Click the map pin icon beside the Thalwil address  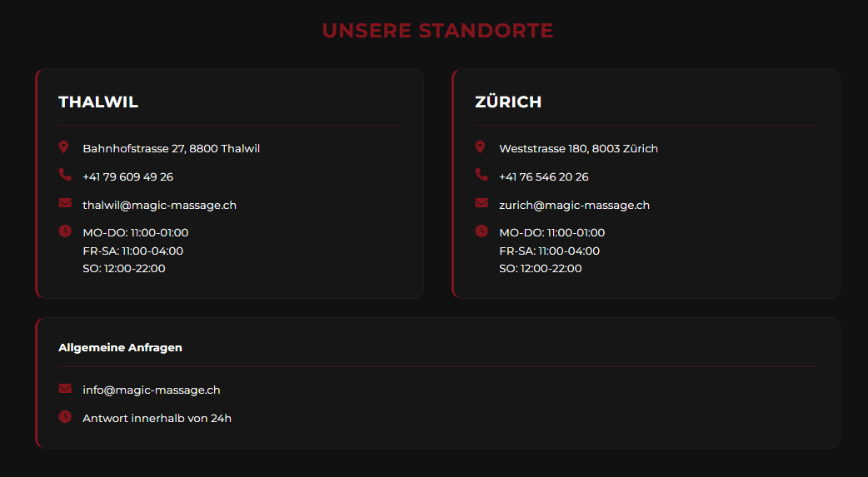pos(63,147)
